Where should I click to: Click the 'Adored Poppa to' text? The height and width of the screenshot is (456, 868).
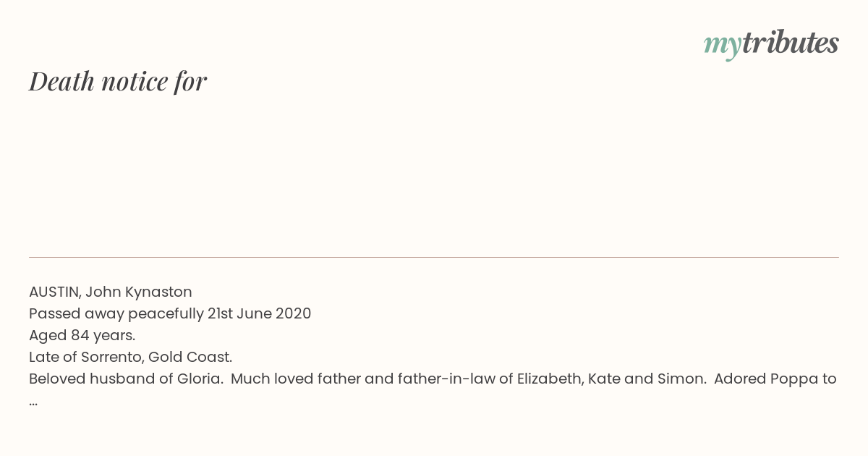coord(775,379)
